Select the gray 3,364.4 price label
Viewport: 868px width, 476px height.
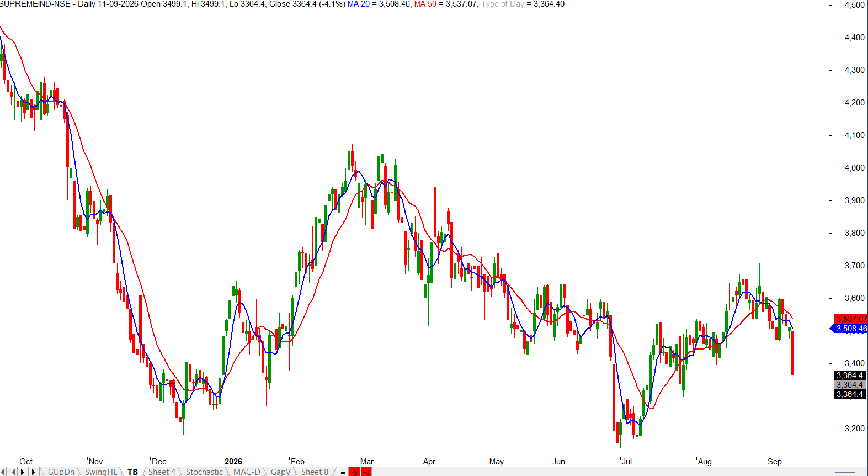(x=850, y=385)
